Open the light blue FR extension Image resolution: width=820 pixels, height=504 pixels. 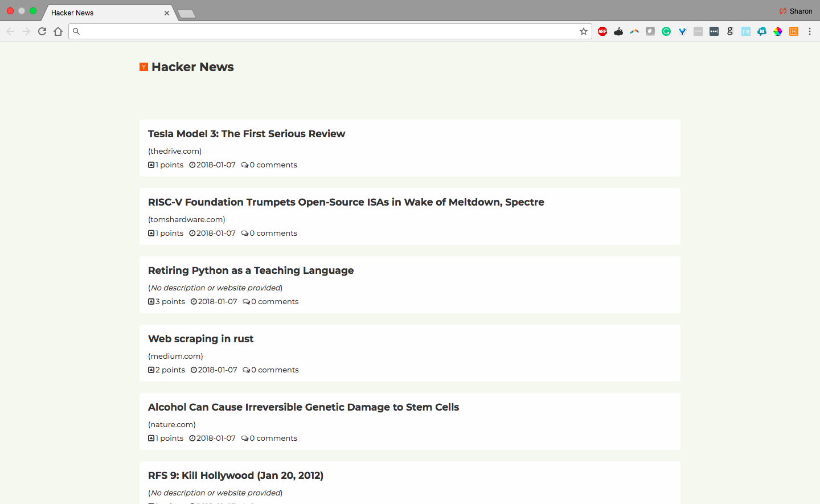click(x=746, y=31)
